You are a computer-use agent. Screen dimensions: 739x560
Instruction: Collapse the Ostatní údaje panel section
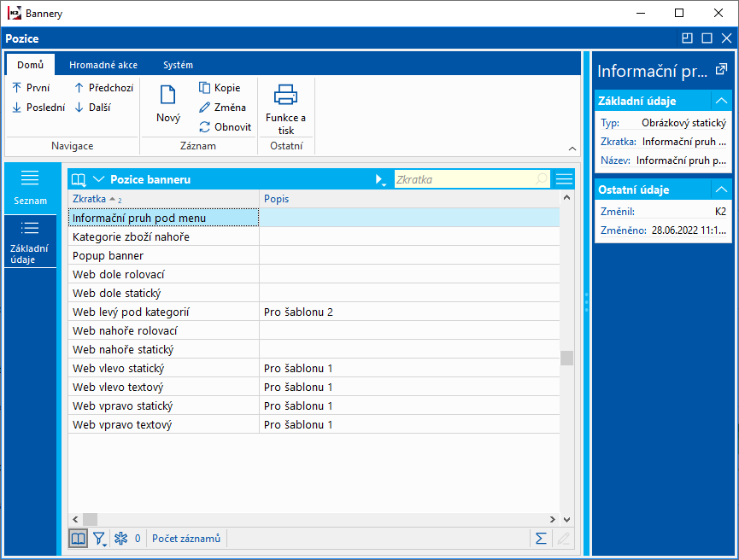[721, 190]
